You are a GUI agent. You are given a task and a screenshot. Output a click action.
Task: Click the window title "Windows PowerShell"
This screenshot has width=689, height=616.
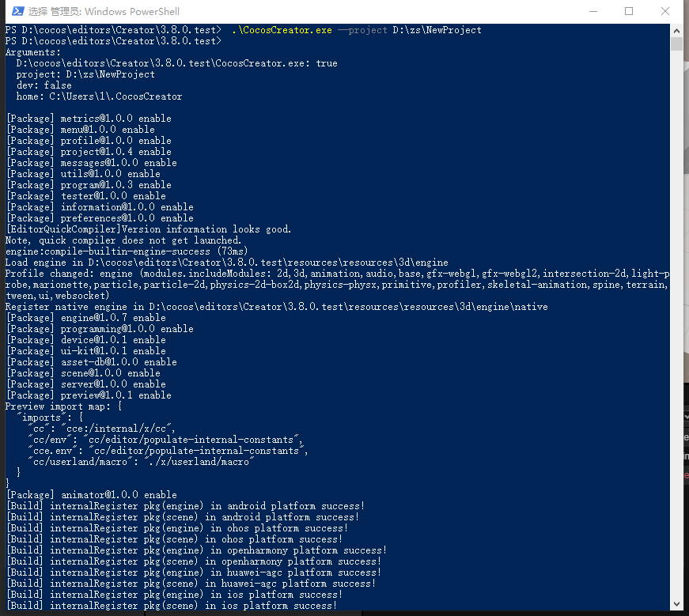coord(132,11)
